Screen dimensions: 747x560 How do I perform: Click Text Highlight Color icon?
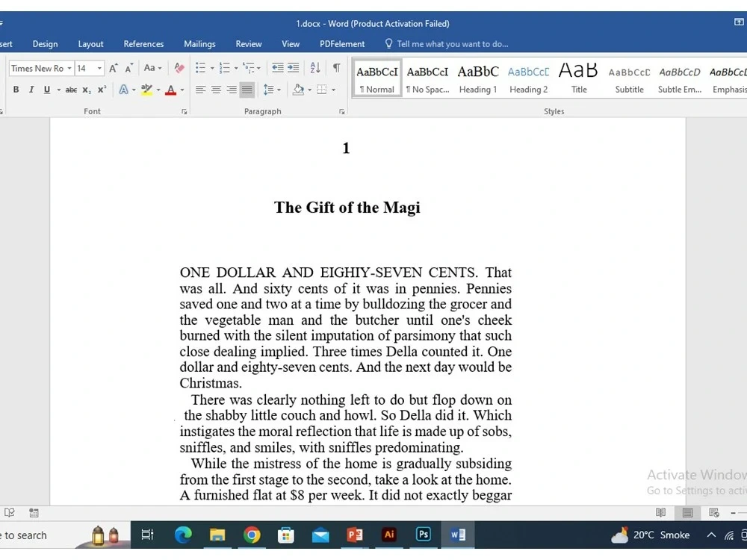pos(146,90)
